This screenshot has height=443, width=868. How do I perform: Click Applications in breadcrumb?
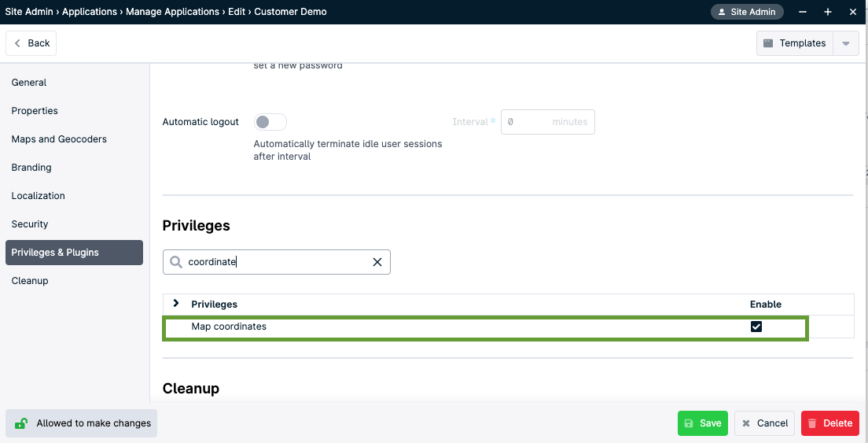90,12
